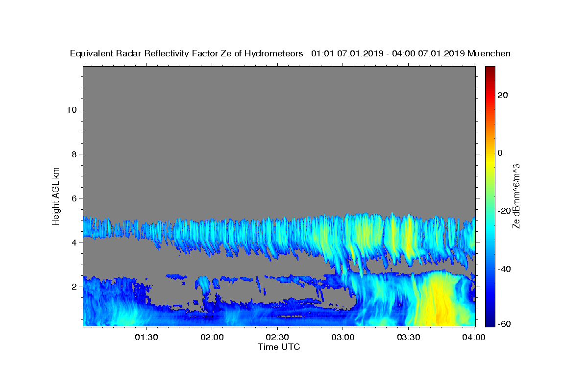Click the plot title starting "Equivalent Radar Reflectivity Factor"
588x392 pixels.
tap(290, 53)
